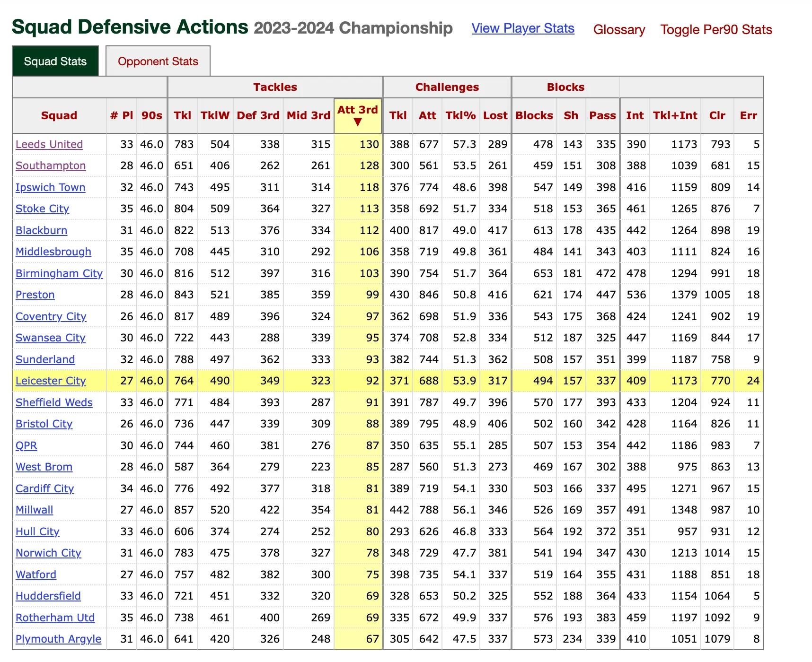Sort by the Err column header
812x662 pixels.
[749, 115]
